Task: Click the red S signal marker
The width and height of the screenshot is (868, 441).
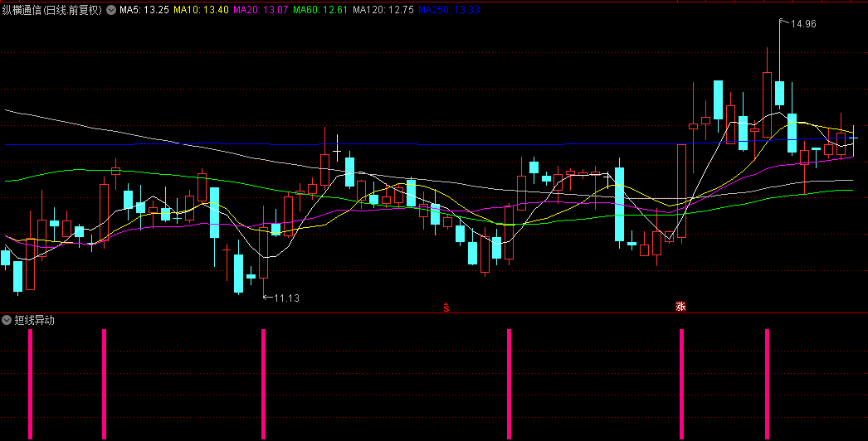Action: (446, 307)
